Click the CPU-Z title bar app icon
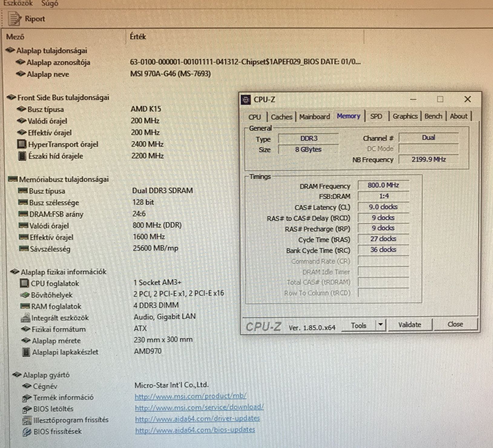Image resolution: width=493 pixels, height=448 pixels. point(246,99)
